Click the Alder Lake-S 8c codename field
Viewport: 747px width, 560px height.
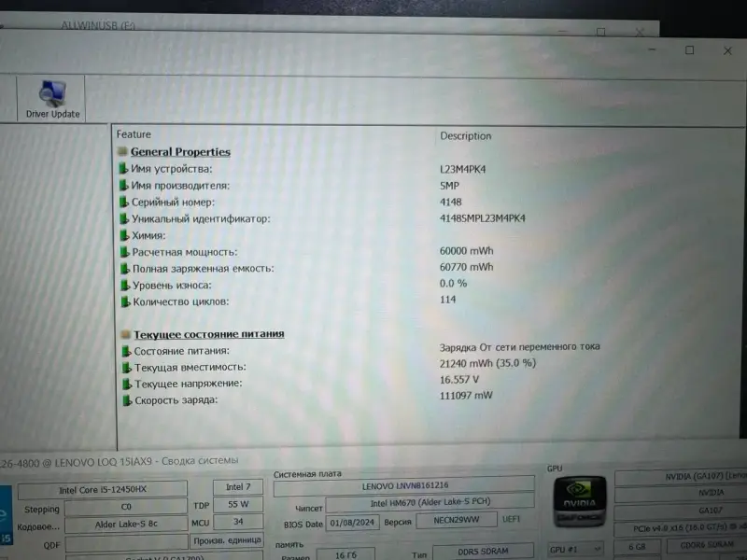pos(126,525)
